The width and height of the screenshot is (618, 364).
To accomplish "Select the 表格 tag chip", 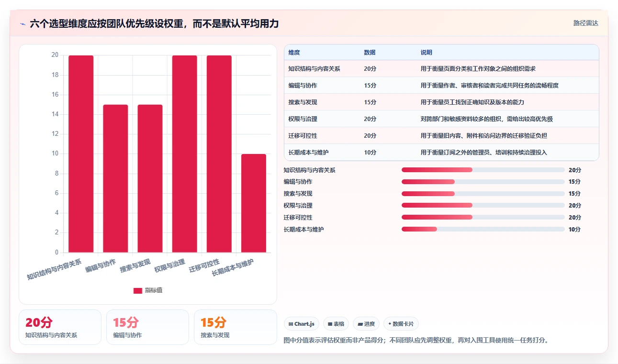I will pyautogui.click(x=336, y=324).
